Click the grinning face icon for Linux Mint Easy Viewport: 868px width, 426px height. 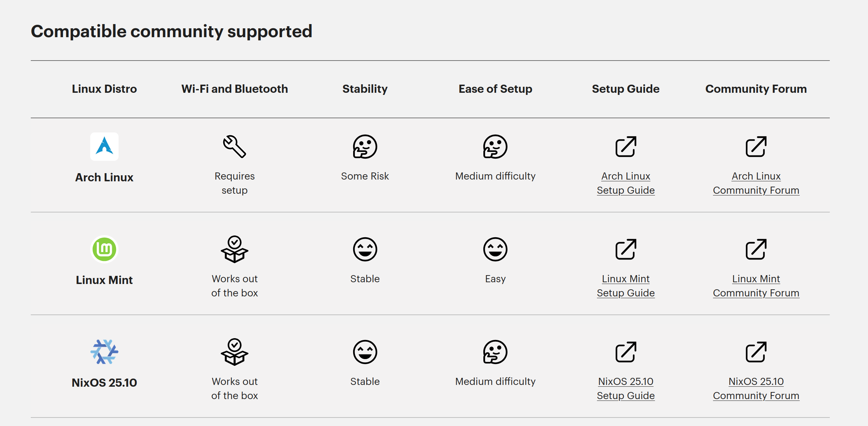click(x=495, y=249)
